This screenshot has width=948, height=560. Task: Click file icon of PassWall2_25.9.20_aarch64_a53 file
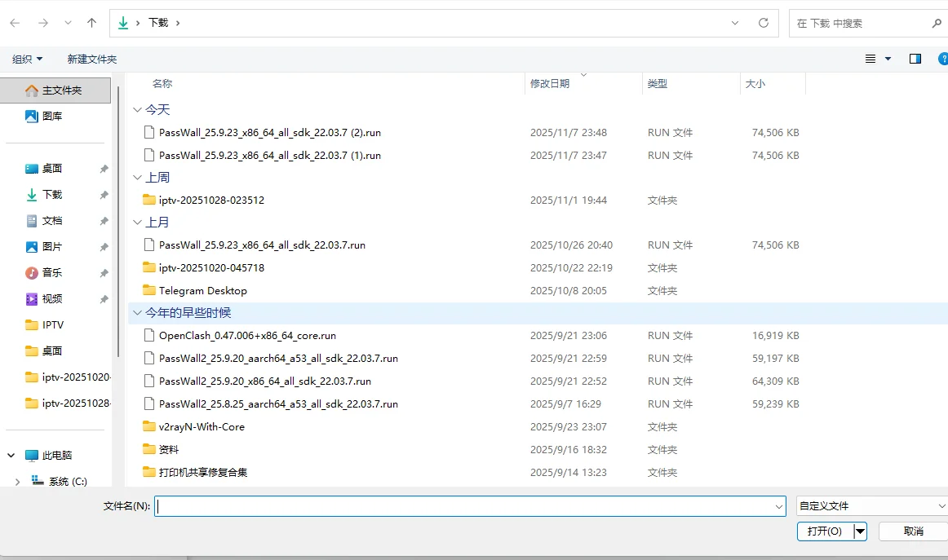(148, 358)
